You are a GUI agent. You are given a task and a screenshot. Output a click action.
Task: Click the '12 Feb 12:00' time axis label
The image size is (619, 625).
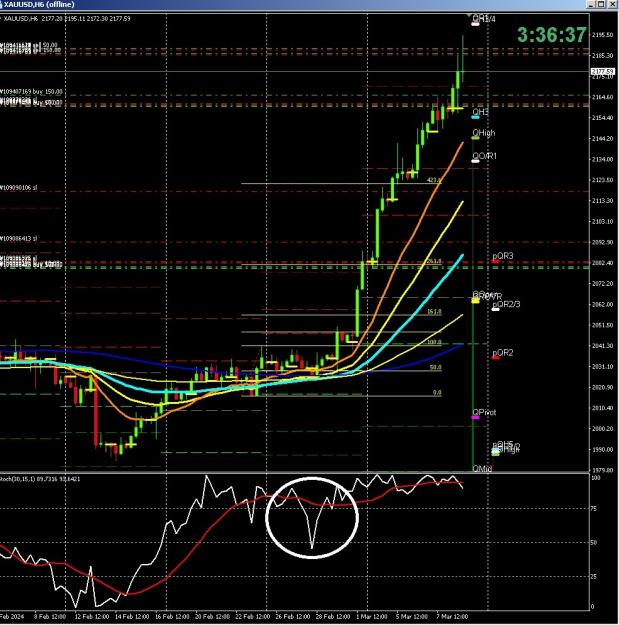click(92, 617)
